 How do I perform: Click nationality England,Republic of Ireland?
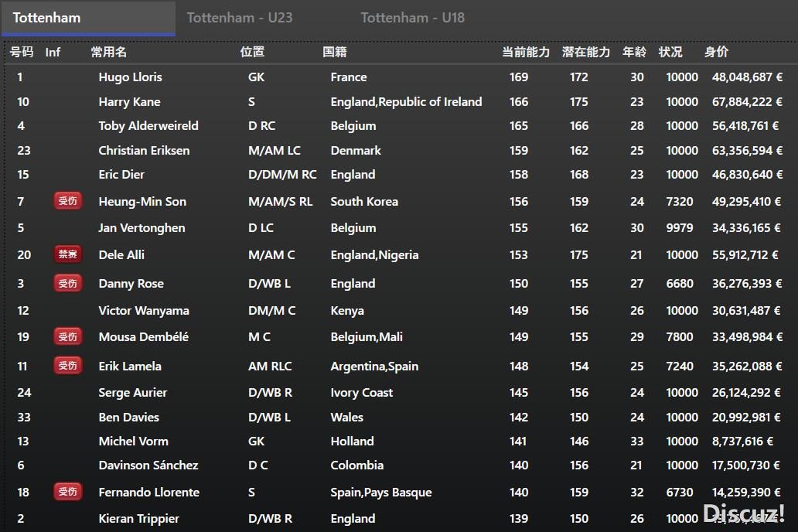coord(406,102)
